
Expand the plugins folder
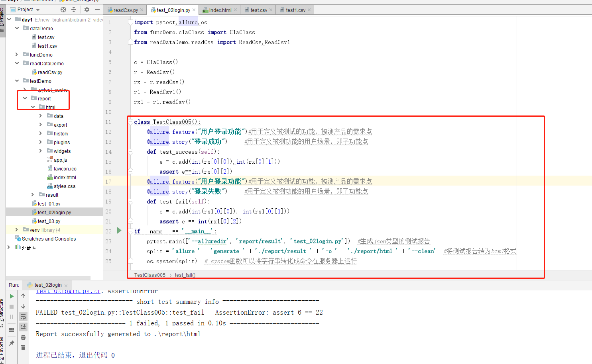click(40, 142)
